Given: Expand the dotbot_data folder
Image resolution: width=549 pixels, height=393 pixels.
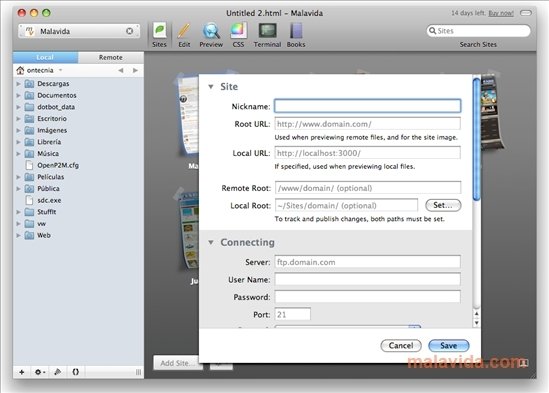Looking at the screenshot, I should [x=18, y=107].
